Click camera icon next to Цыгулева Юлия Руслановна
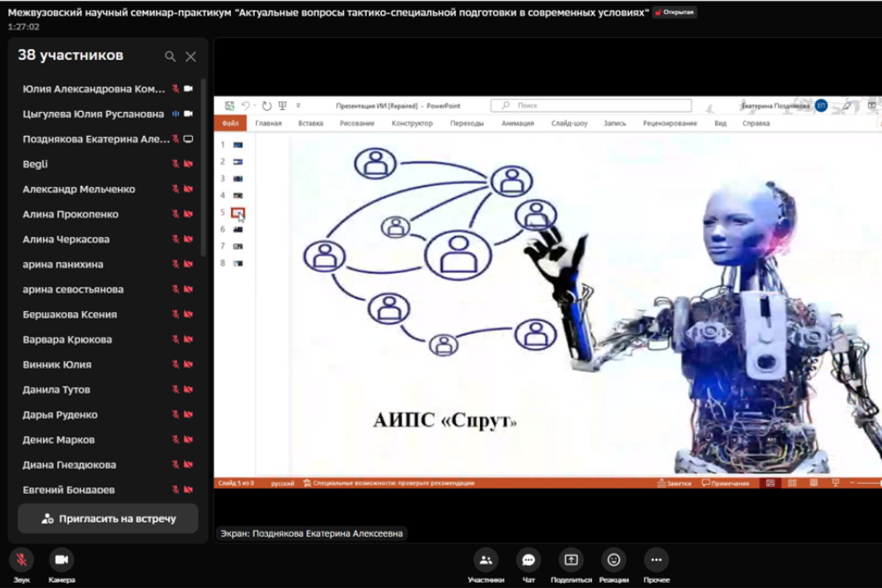Image resolution: width=882 pixels, height=588 pixels. tap(188, 114)
